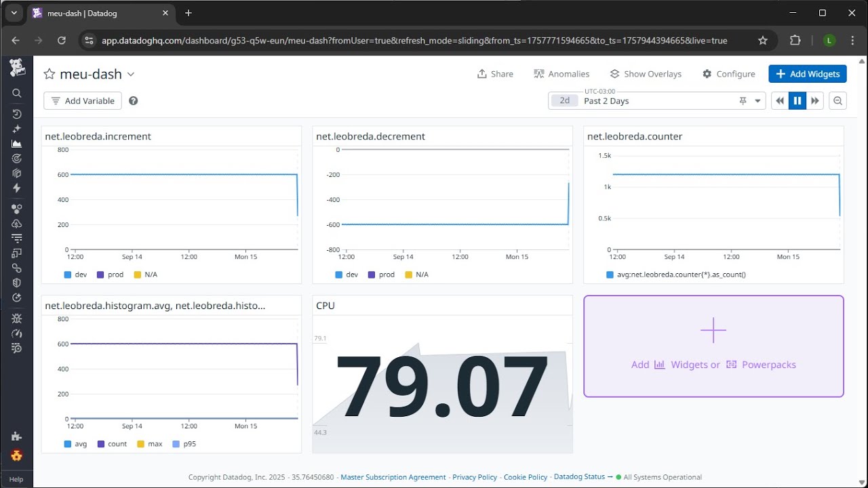Image resolution: width=868 pixels, height=488 pixels.
Task: Open the Cookie Policy footer link
Action: (526, 477)
